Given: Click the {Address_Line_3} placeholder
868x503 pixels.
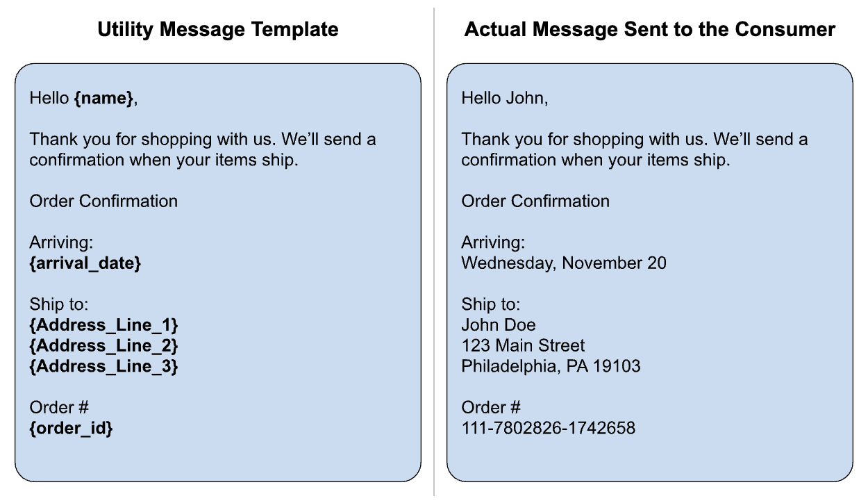Looking at the screenshot, I should (103, 365).
